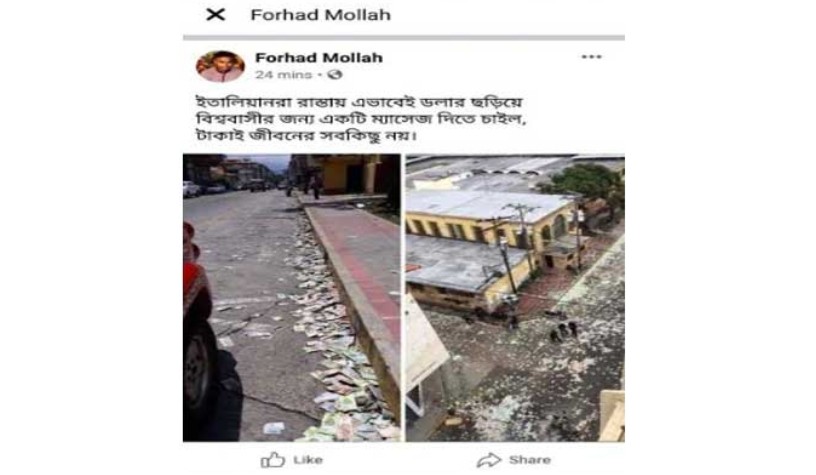View the left photo of money along the curb
The image size is (816, 475).
pyautogui.click(x=291, y=298)
